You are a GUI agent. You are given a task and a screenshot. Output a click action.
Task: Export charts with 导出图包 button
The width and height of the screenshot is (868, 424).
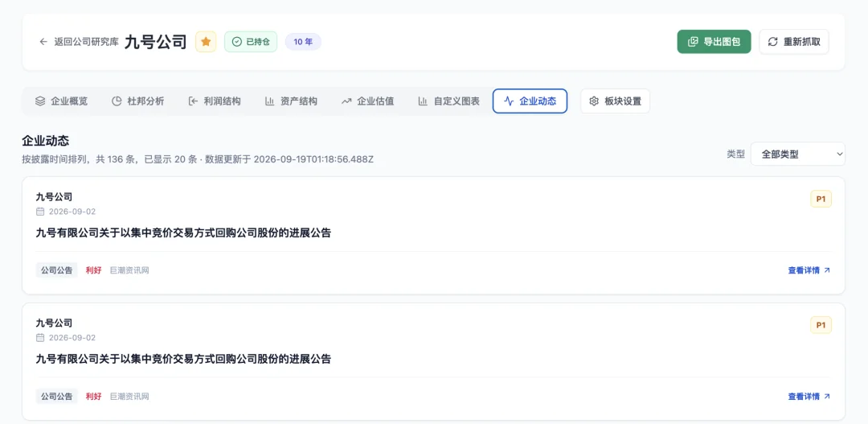click(x=714, y=42)
